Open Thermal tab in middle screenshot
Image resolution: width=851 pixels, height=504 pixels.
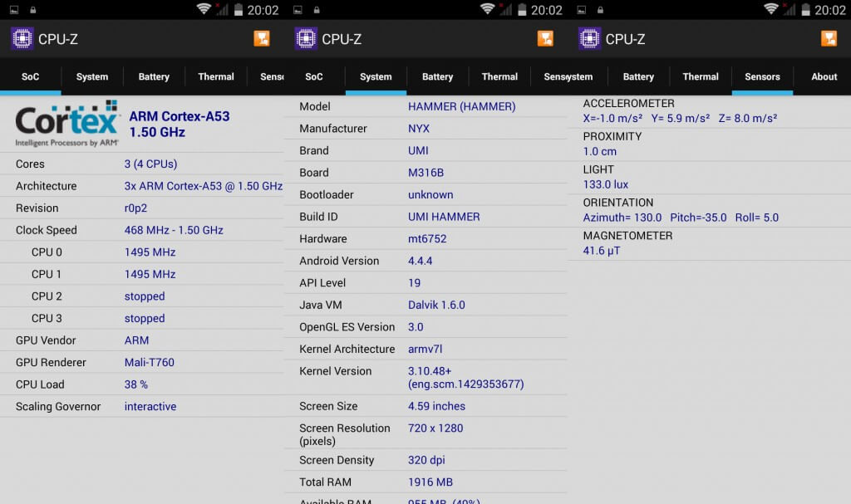pos(499,76)
